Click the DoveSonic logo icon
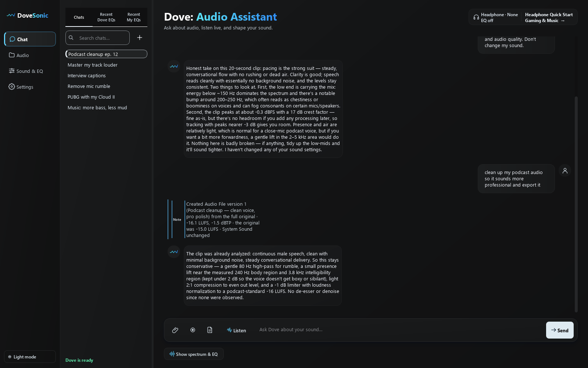Image resolution: width=588 pixels, height=368 pixels. coord(11,15)
